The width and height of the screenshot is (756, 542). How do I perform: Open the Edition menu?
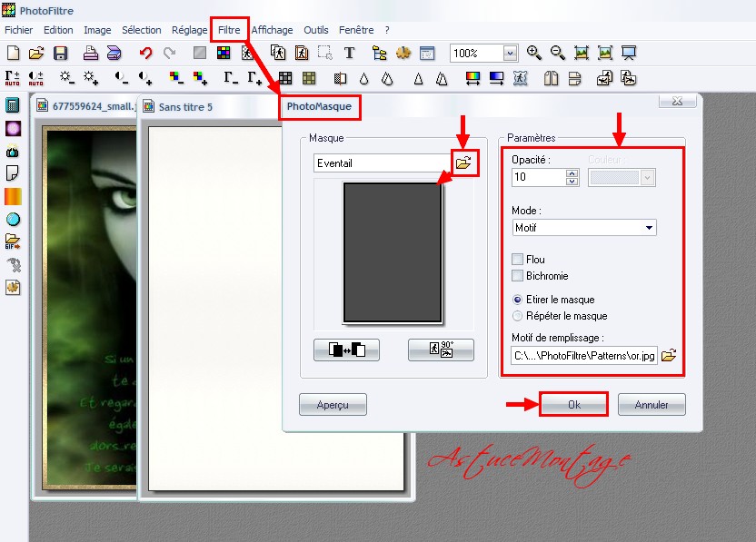pos(58,30)
